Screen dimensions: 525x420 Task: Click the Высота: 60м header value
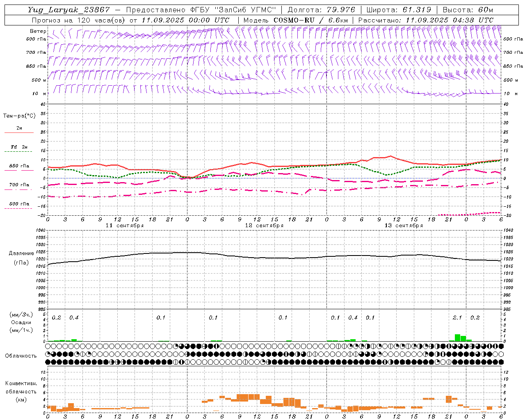tap(468, 10)
